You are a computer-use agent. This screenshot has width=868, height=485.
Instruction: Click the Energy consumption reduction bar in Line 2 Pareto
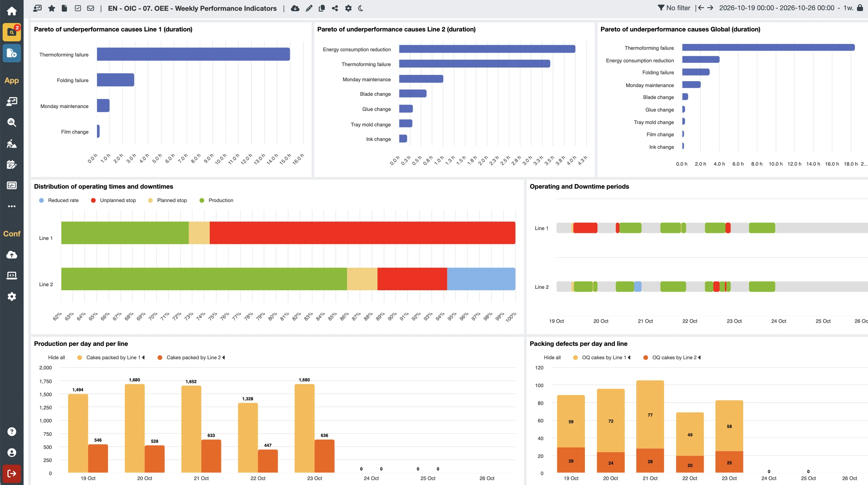click(487, 49)
